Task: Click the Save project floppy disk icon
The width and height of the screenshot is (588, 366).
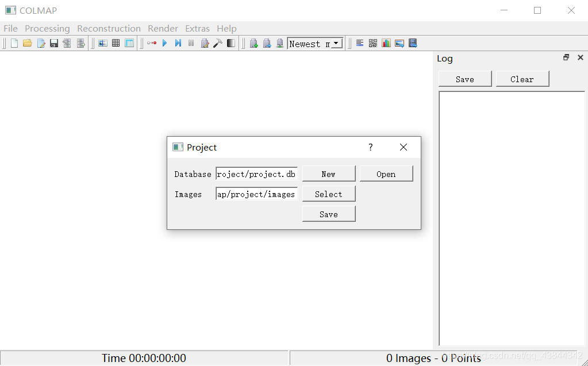Action: [54, 43]
